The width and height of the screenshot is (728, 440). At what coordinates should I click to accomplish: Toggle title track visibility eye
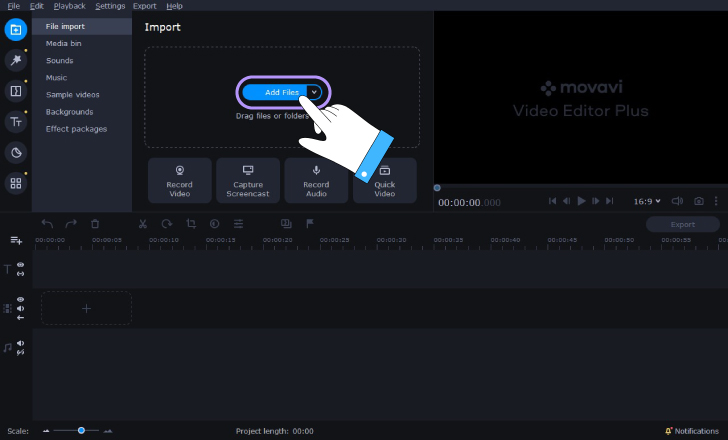coord(20,265)
